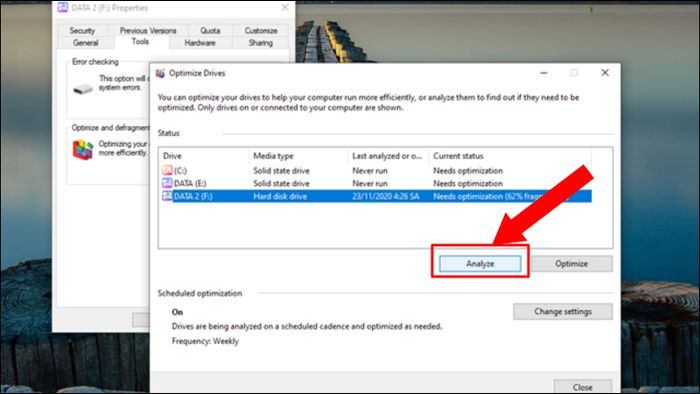This screenshot has width=700, height=394.
Task: Switch to General tab in Properties
Action: [x=85, y=43]
